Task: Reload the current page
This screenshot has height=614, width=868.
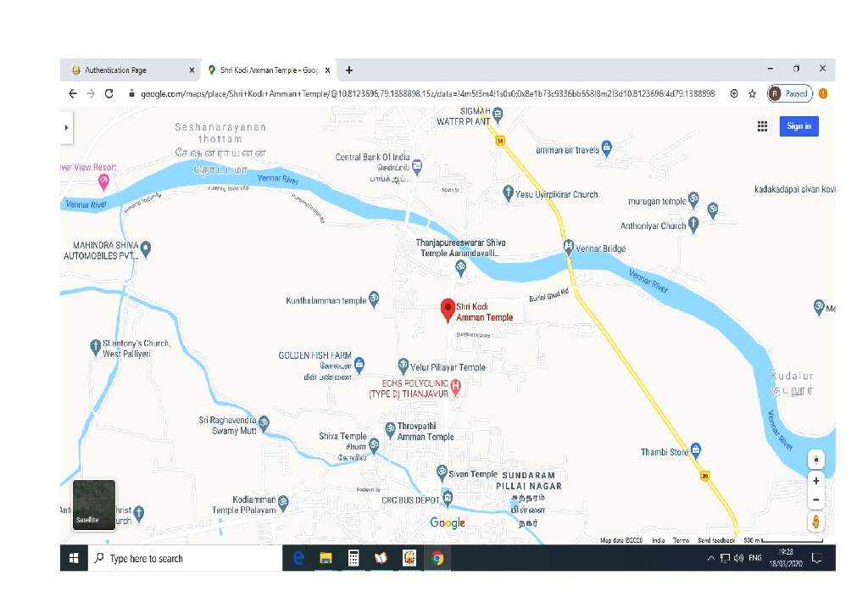Action: point(109,93)
